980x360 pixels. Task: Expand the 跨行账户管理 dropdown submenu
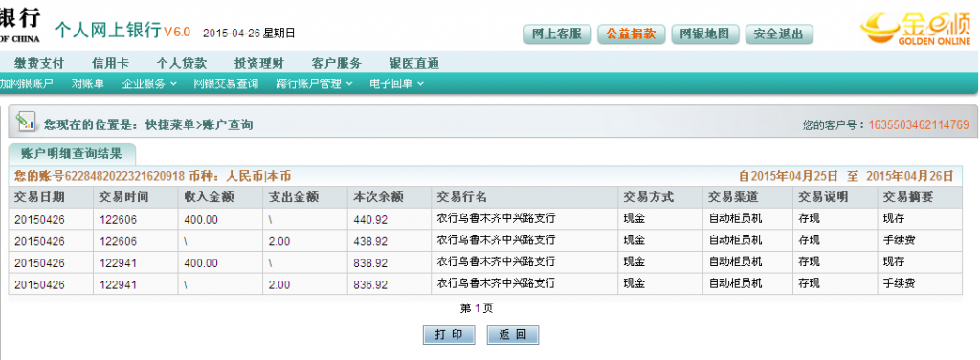[314, 83]
